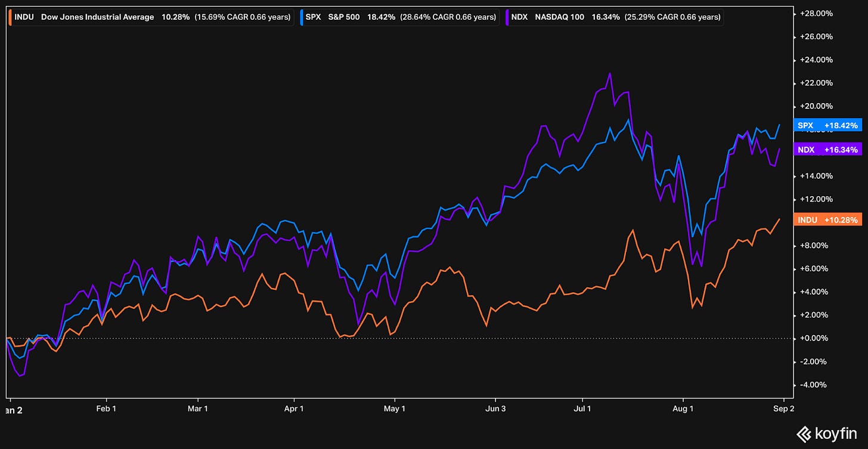Click the Aug 1 date label

coord(683,409)
